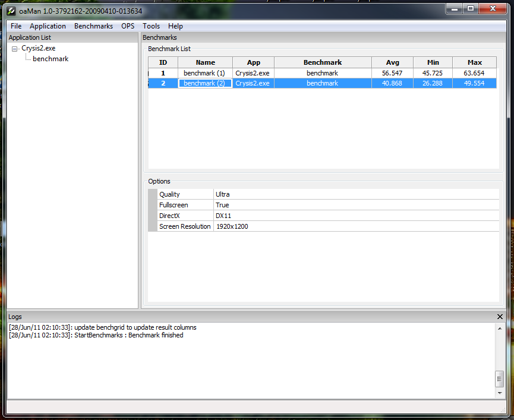The width and height of the screenshot is (514, 420).
Task: Open the Benchmarks menu
Action: click(93, 26)
